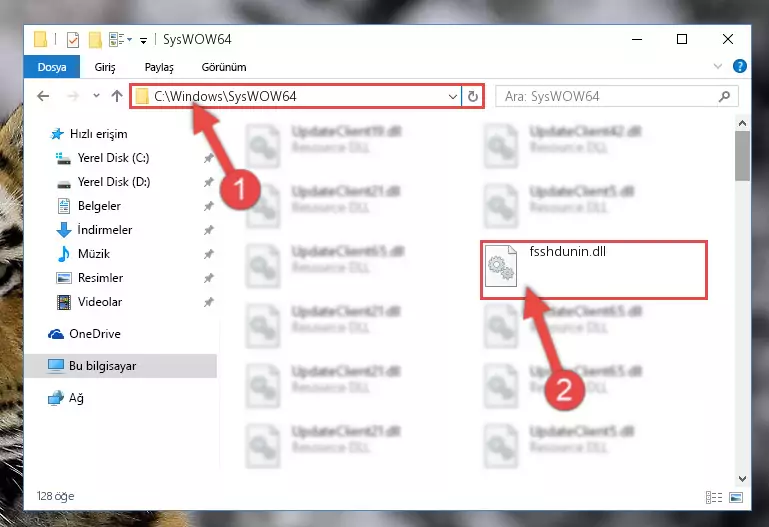The image size is (769, 527).
Task: Click the pin icon beside Belgeler
Action: pos(208,206)
